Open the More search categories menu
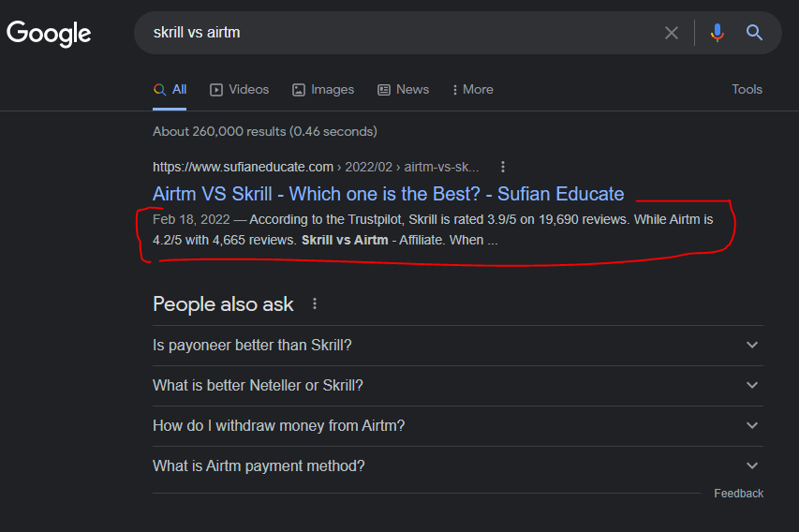The height and width of the screenshot is (532, 799). pos(473,90)
